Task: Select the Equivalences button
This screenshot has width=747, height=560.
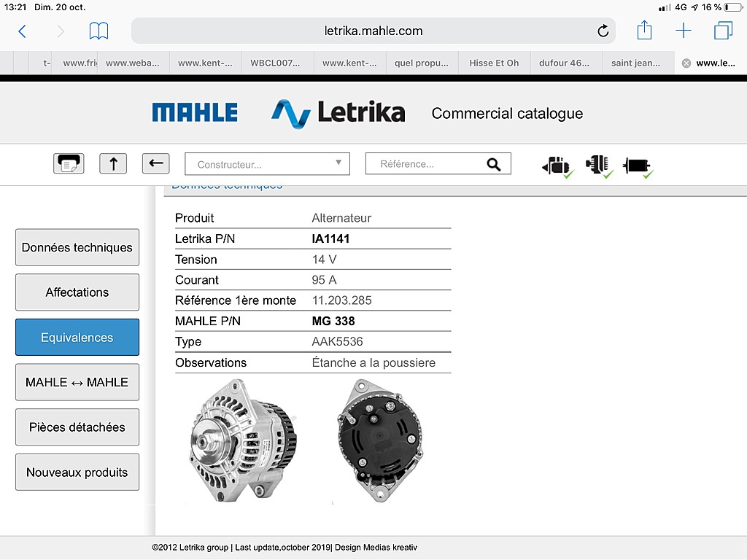Action: click(77, 337)
